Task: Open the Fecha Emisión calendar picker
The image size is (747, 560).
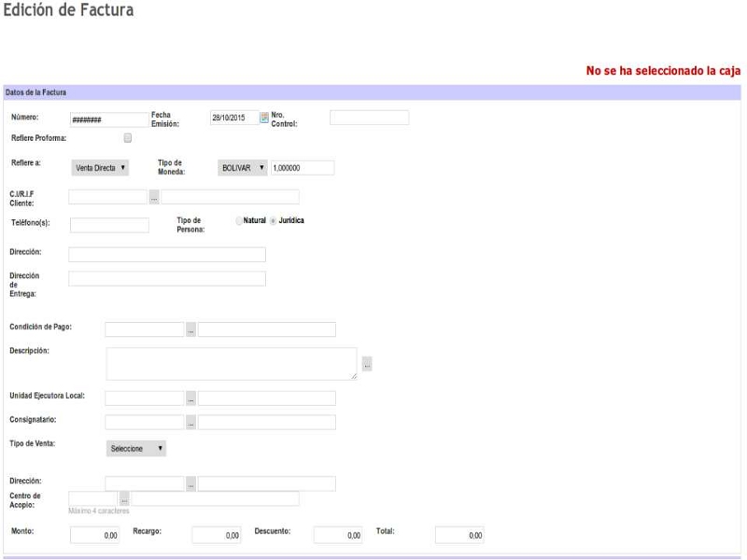Action: point(264,118)
